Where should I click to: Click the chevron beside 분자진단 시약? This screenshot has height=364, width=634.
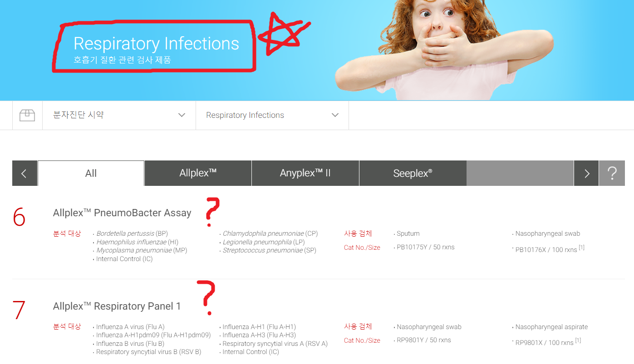182,115
